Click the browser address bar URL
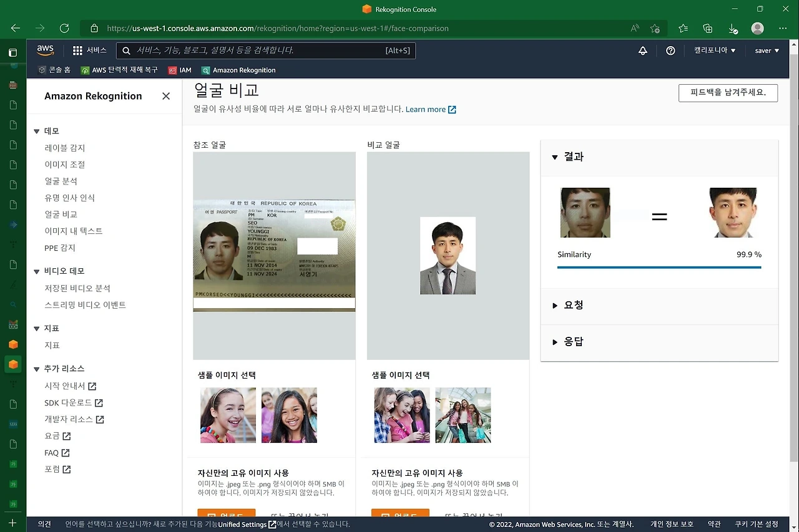 point(278,28)
